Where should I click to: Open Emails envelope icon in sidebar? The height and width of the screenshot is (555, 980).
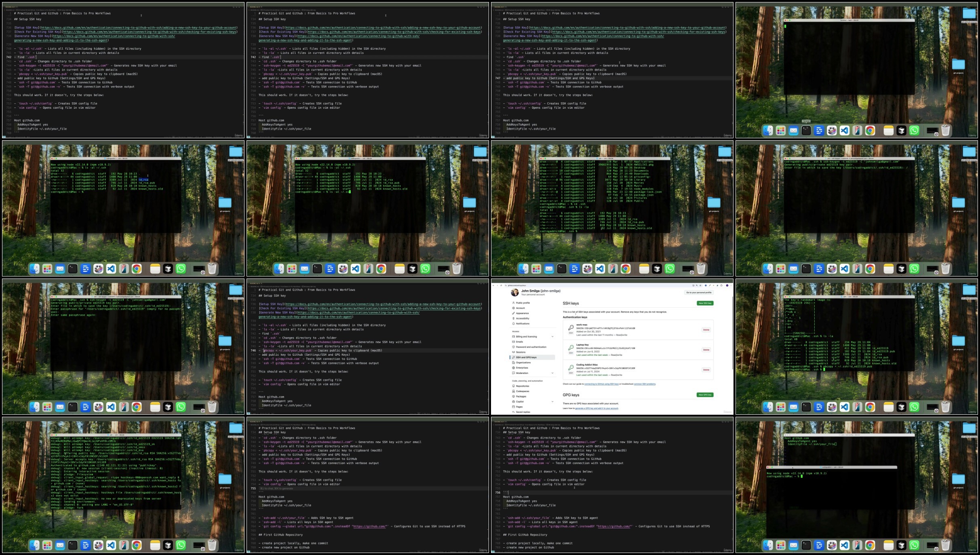(x=514, y=342)
